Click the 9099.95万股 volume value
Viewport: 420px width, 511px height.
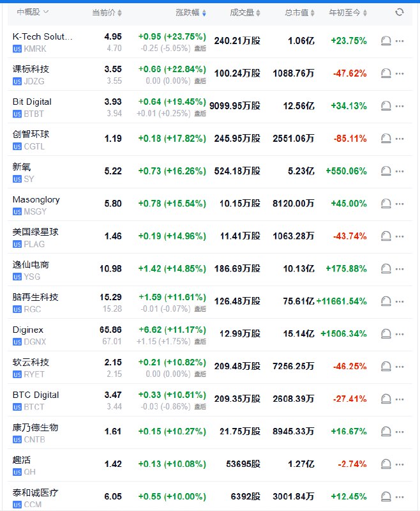point(235,106)
